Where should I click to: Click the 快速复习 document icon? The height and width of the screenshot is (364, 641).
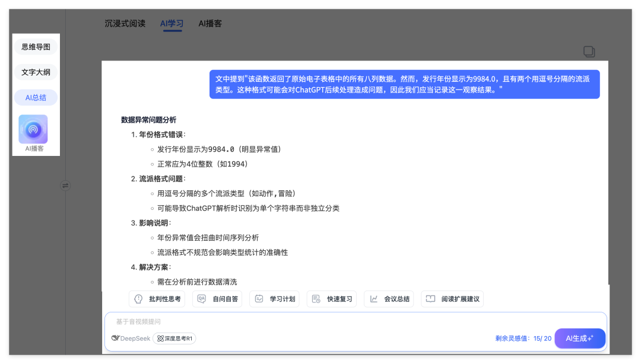[x=316, y=299]
